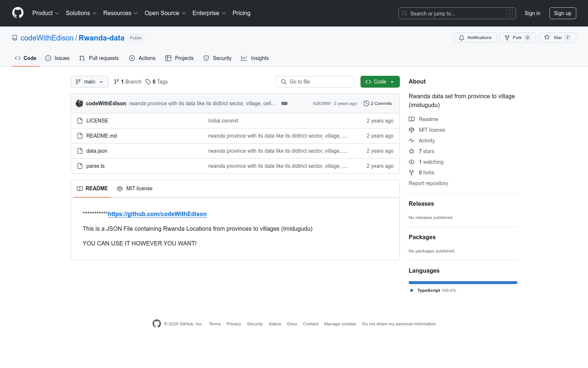Expand the green Code dropdown button
The image size is (588, 368).
[x=380, y=82]
